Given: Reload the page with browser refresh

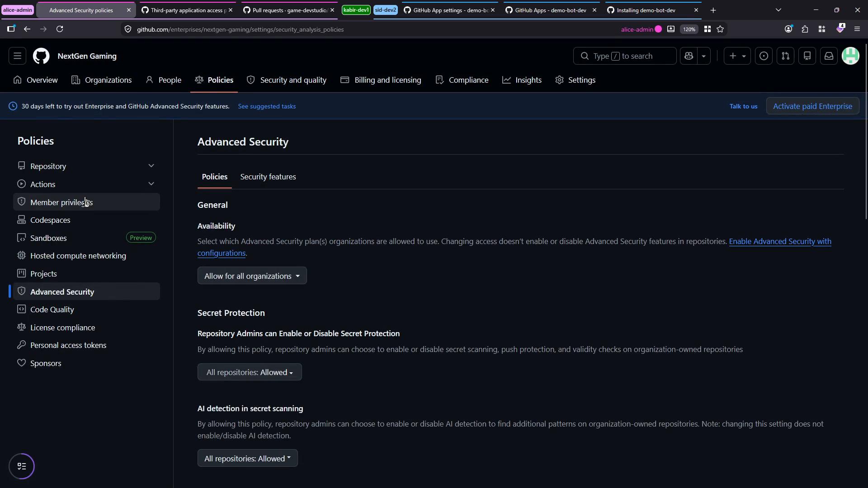Looking at the screenshot, I should point(60,29).
